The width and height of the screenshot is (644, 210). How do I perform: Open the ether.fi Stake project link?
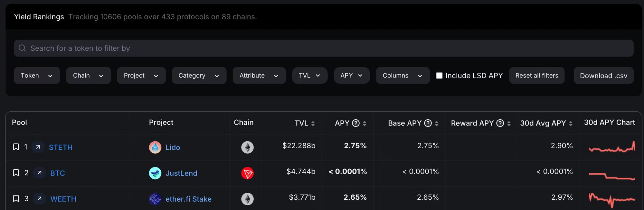188,199
